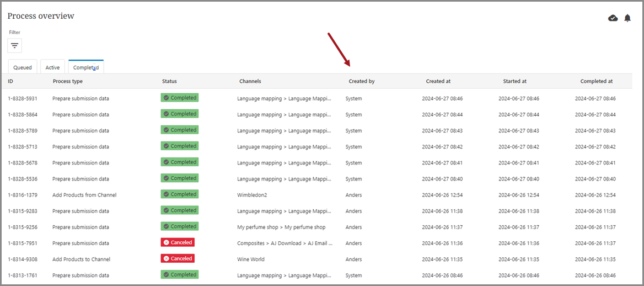Open process ID 1-8328-5931
The width and height of the screenshot is (644, 286).
(23, 98)
